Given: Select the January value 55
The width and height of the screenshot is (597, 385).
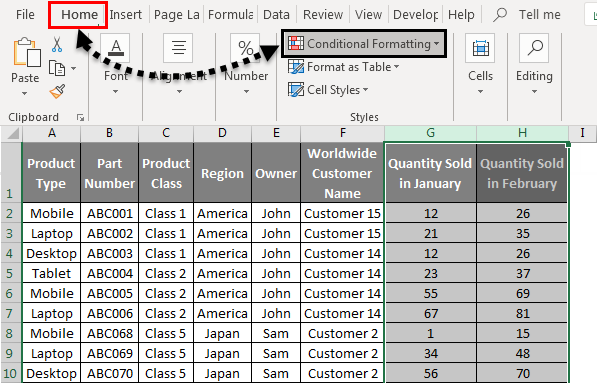Looking at the screenshot, I should click(x=431, y=294).
